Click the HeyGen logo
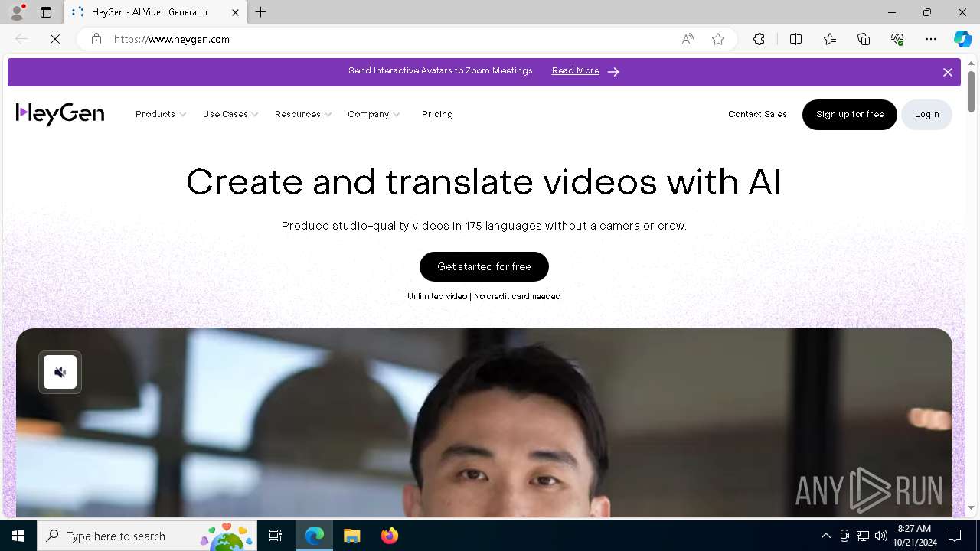 point(60,114)
